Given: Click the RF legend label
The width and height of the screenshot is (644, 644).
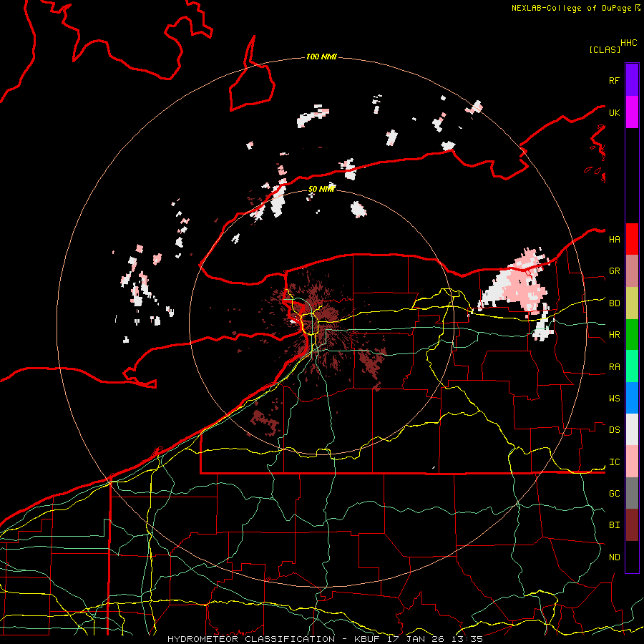Looking at the screenshot, I should (x=614, y=80).
